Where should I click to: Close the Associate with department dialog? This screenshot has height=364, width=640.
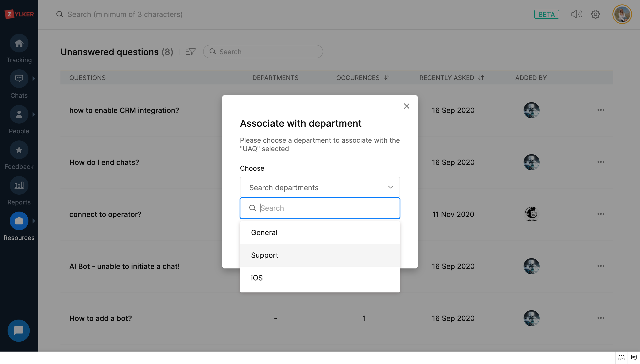click(x=406, y=106)
